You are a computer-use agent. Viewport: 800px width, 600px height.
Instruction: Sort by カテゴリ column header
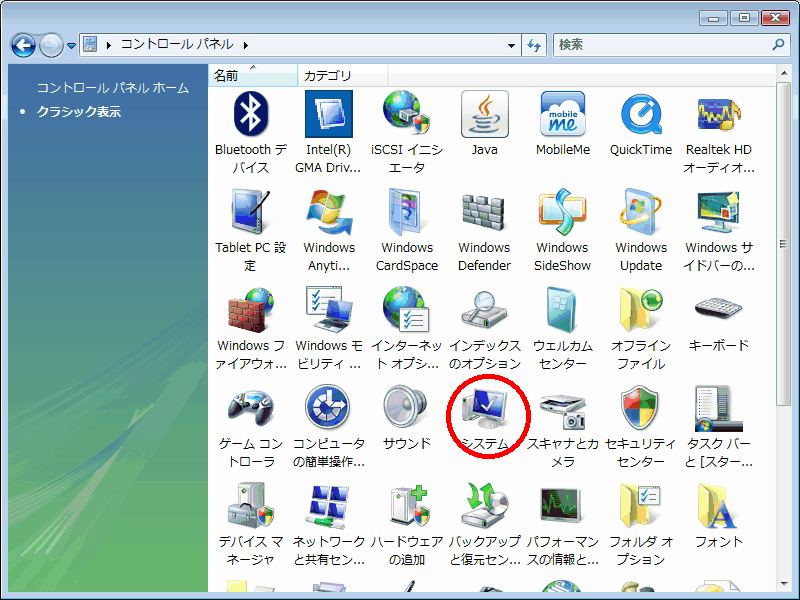tap(342, 76)
